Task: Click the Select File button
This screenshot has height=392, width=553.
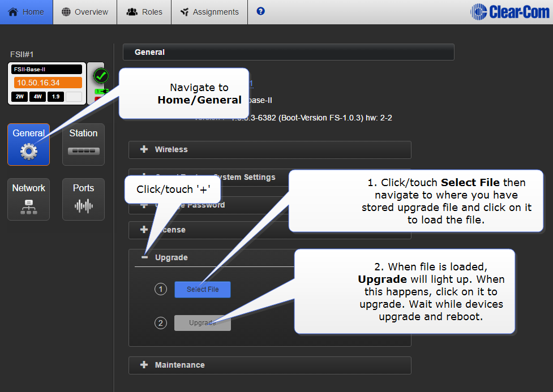Action: pyautogui.click(x=203, y=290)
